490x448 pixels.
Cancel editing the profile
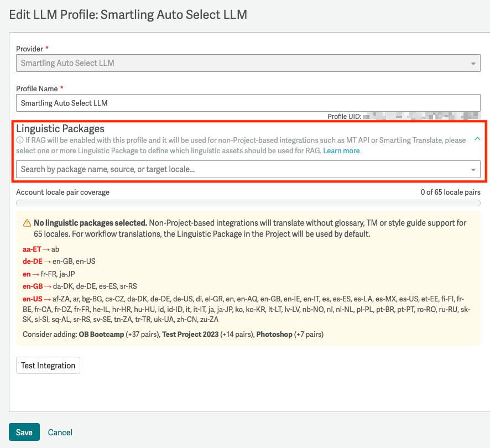coord(60,433)
